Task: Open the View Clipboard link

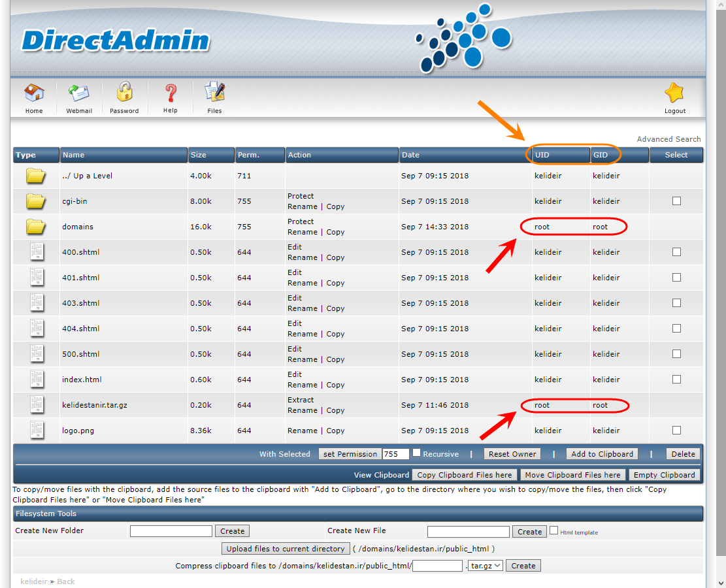Action: [x=382, y=475]
